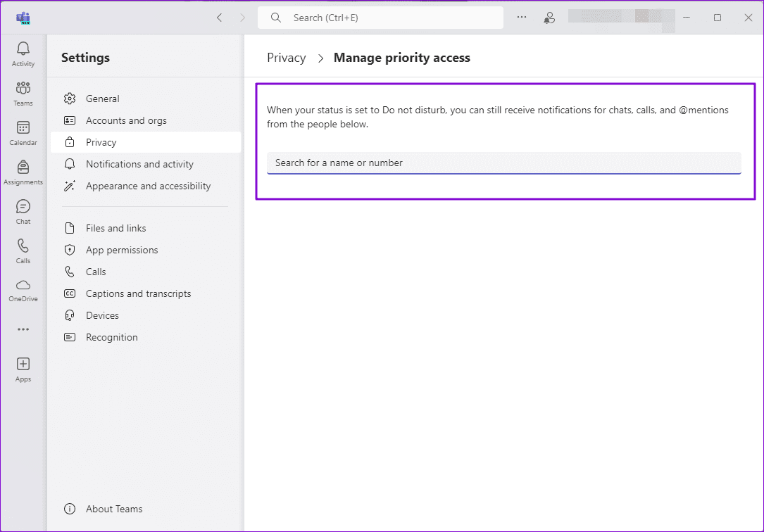
Task: Go forward using the right chevron
Action: click(243, 18)
